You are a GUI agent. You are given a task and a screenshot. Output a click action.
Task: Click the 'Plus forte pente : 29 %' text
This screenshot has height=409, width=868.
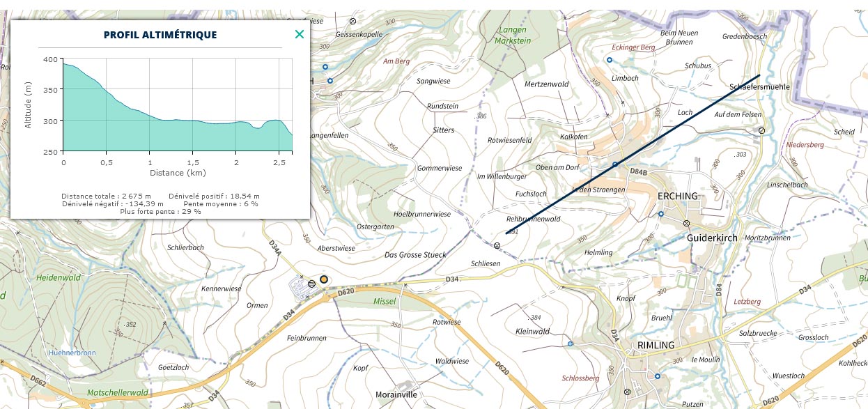(160, 211)
